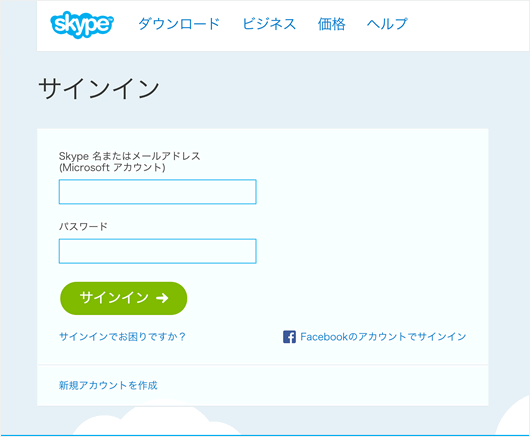Open the ビジネス navigation item
Image resolution: width=530 pixels, height=437 pixels.
tap(269, 24)
